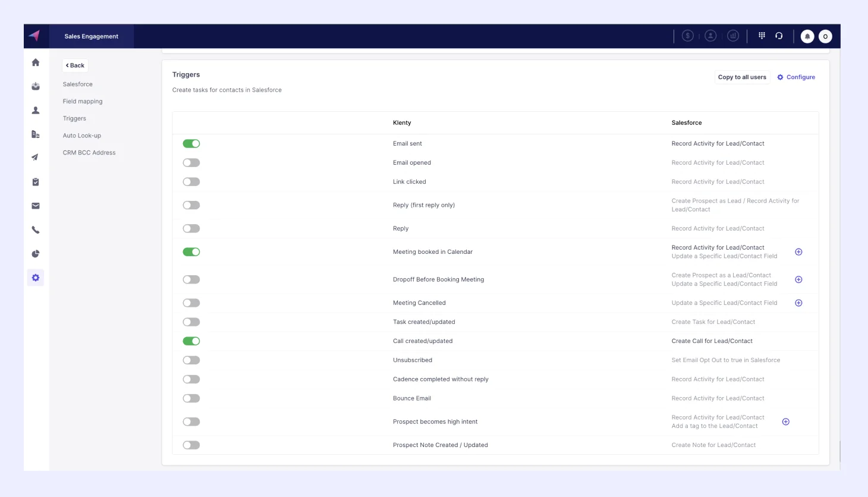The height and width of the screenshot is (497, 868).
Task: Click the headset support icon
Action: 779,35
